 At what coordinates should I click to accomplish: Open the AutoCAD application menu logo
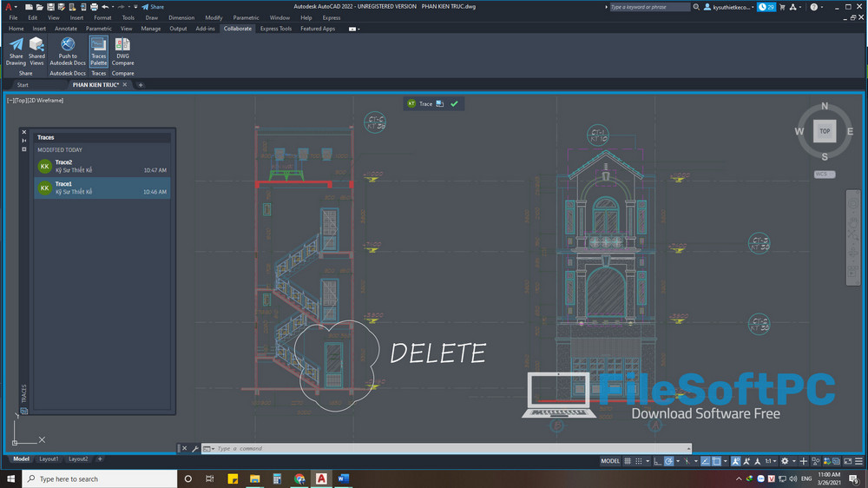(9, 7)
